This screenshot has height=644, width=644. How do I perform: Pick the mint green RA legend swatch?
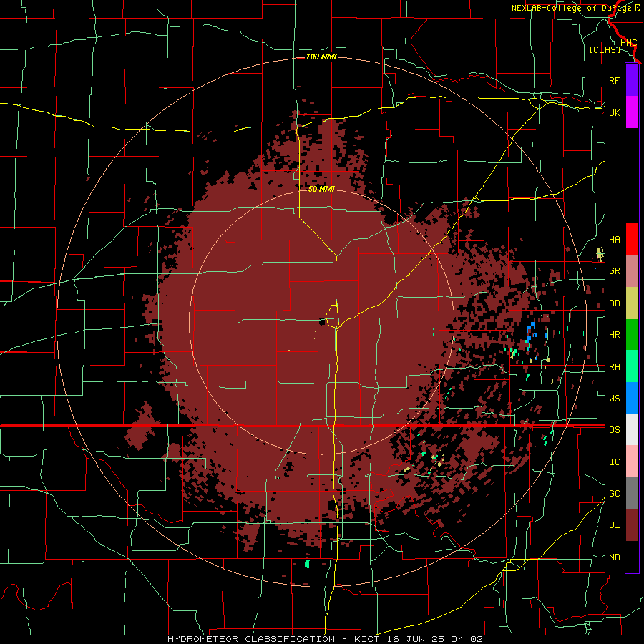tap(632, 366)
